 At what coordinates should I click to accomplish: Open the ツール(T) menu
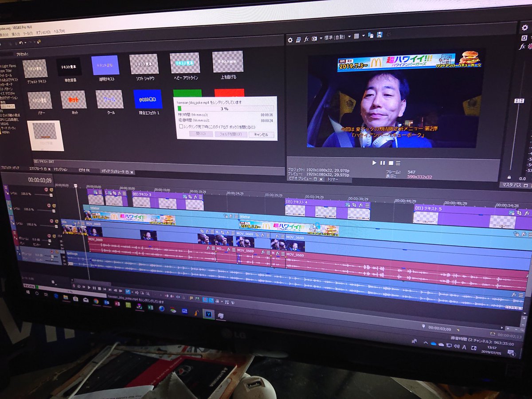(27, 33)
